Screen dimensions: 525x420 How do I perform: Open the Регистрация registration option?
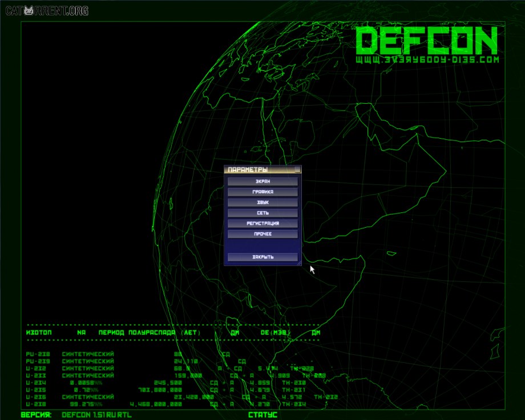pos(262,223)
